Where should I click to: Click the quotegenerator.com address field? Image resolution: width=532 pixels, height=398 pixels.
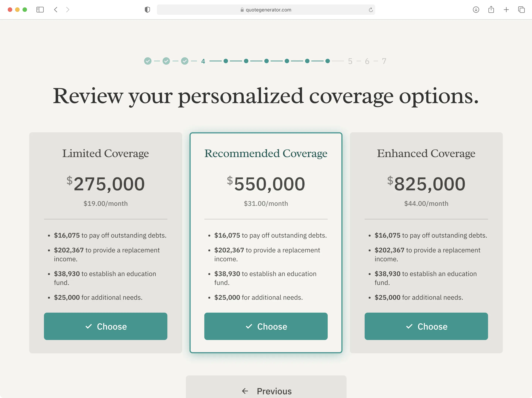tap(266, 10)
